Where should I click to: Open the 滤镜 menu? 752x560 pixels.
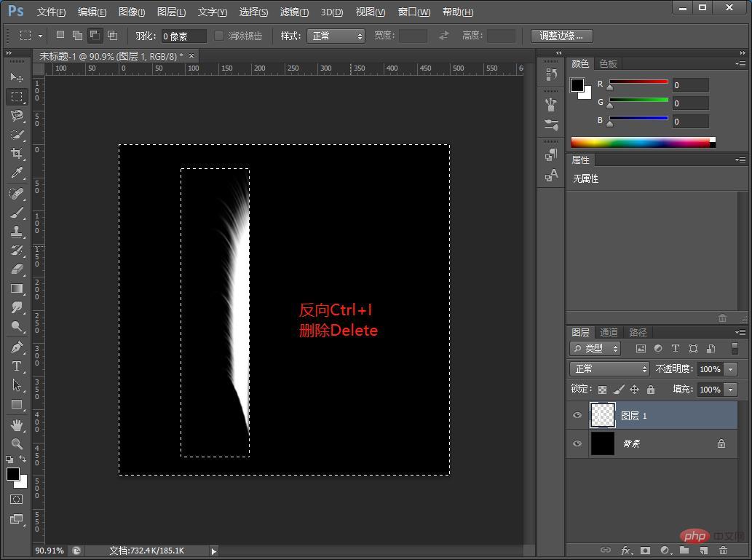coord(295,12)
